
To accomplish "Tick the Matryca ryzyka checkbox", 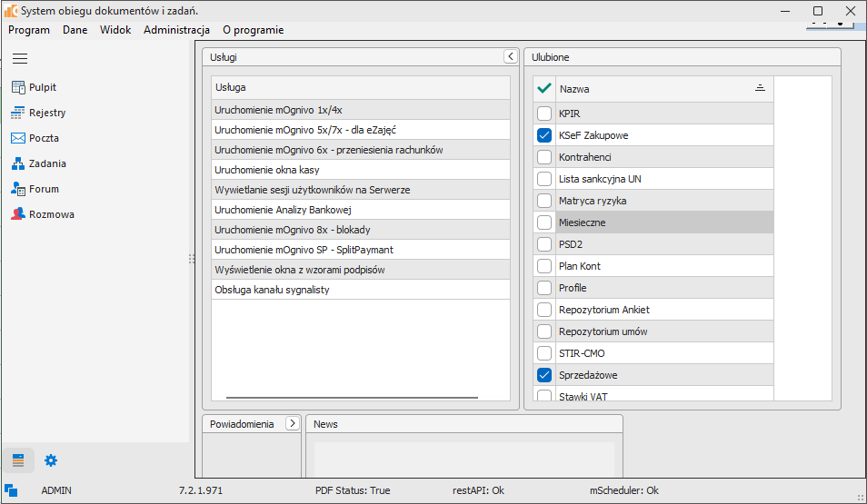I will click(544, 201).
